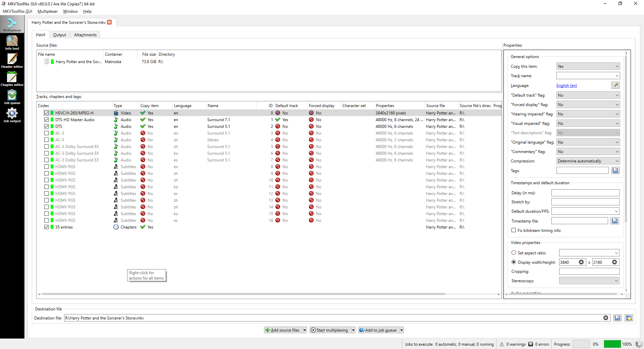
Task: Switch to the Output tab
Action: pos(60,35)
